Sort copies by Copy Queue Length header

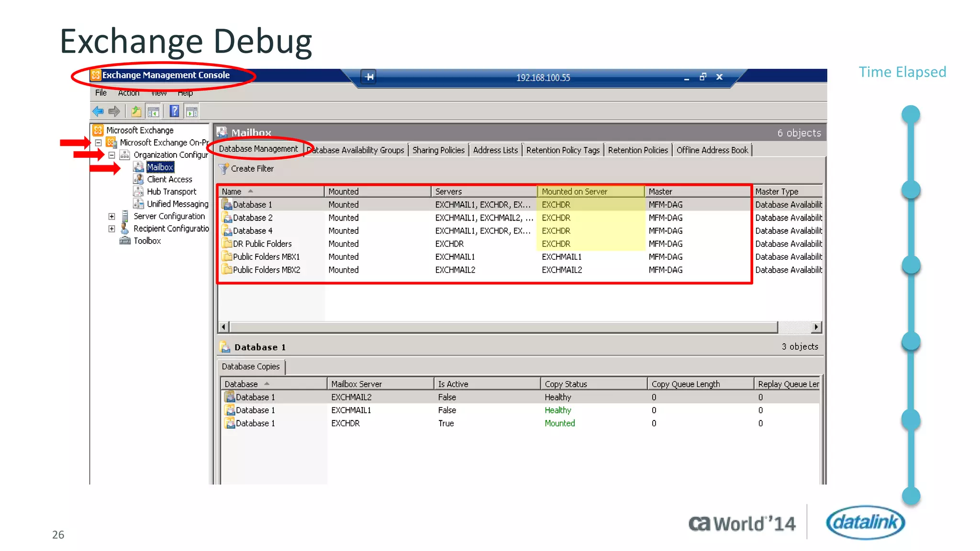coord(701,384)
